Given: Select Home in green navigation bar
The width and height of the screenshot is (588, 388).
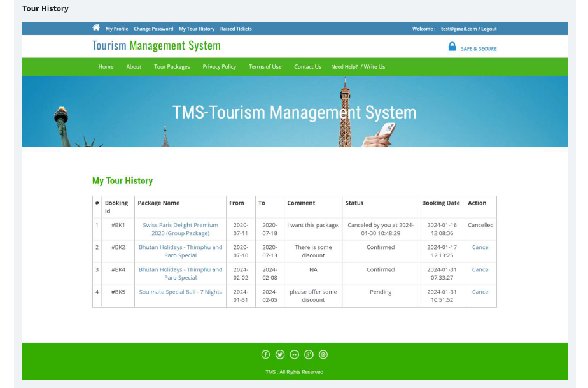Looking at the screenshot, I should pyautogui.click(x=106, y=66).
